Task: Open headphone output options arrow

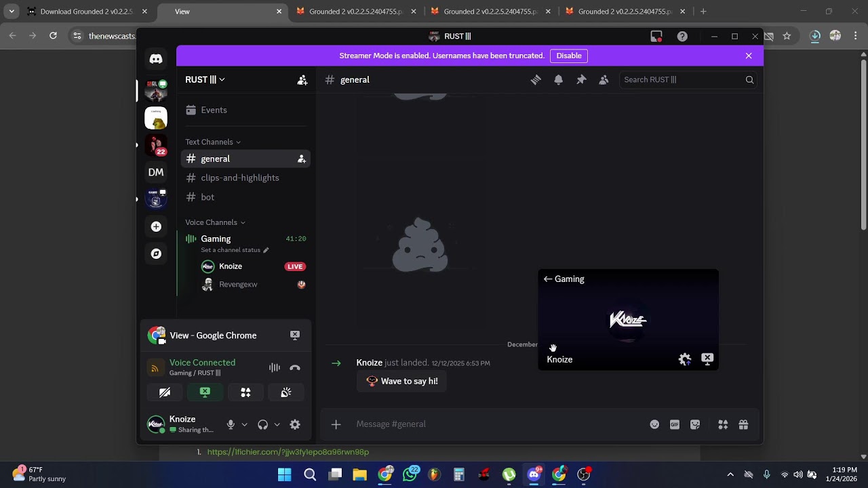Action: (277, 424)
